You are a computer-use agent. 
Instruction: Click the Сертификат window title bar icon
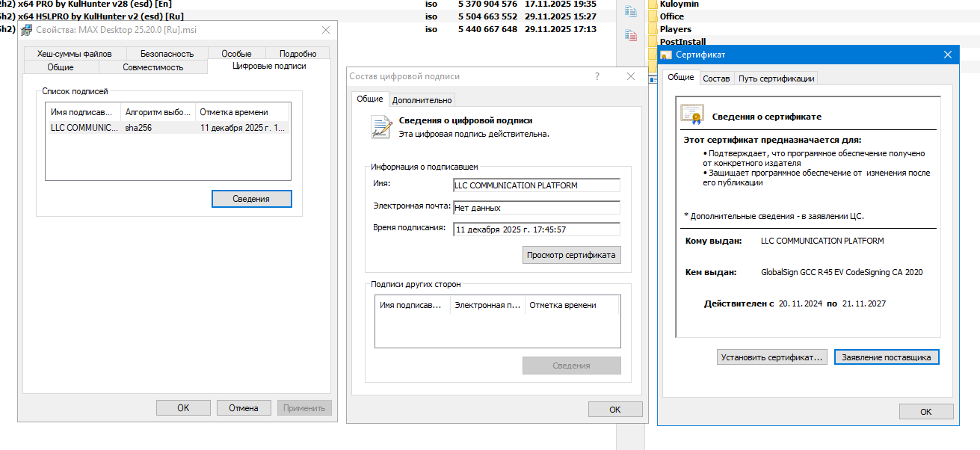point(666,55)
